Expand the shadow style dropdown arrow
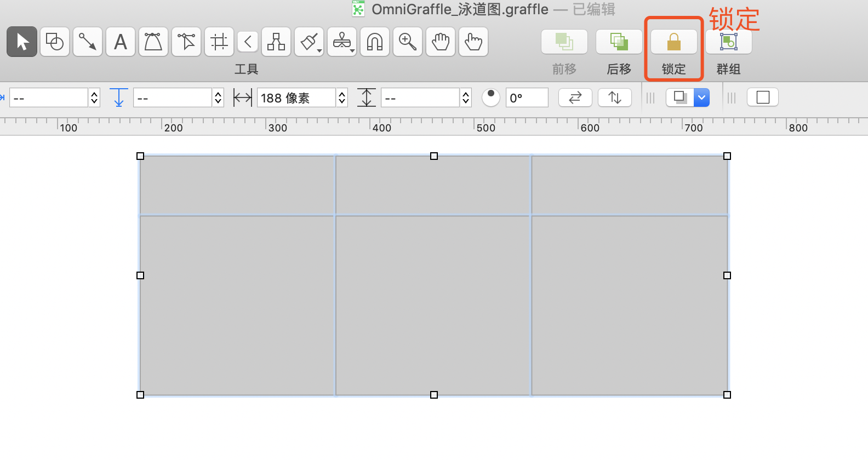 point(701,97)
